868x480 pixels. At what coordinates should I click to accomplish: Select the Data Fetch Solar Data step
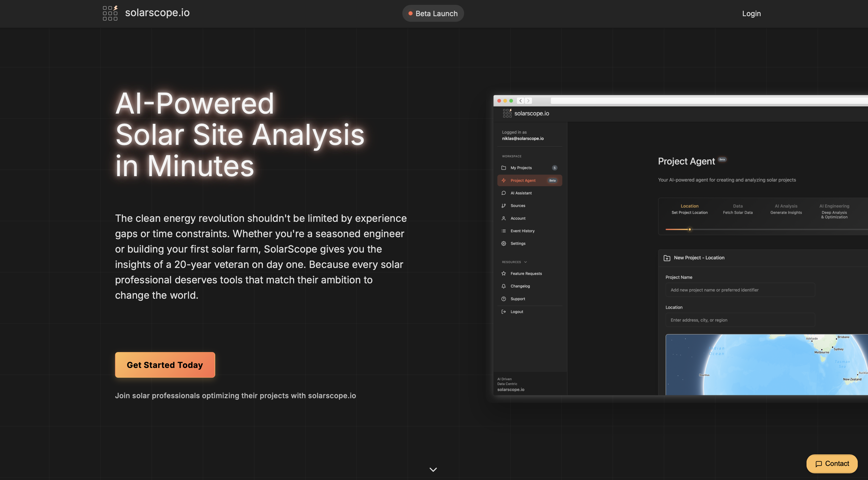[738, 209]
